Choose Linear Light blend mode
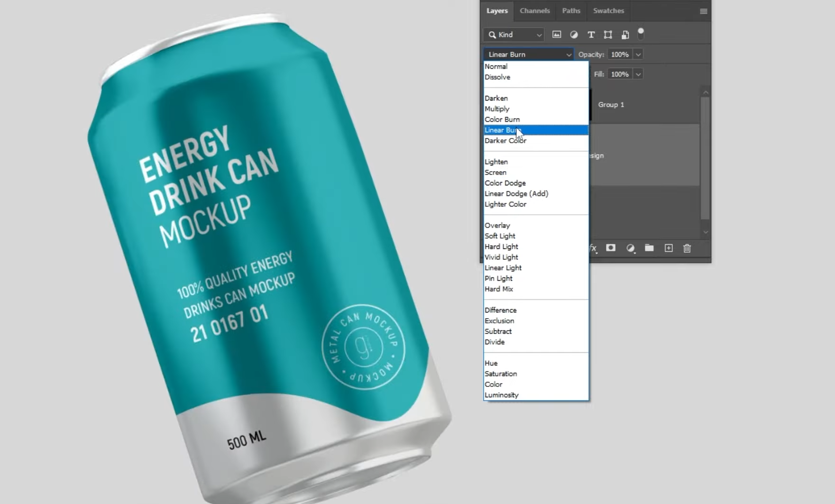This screenshot has height=504, width=835. click(x=536, y=267)
